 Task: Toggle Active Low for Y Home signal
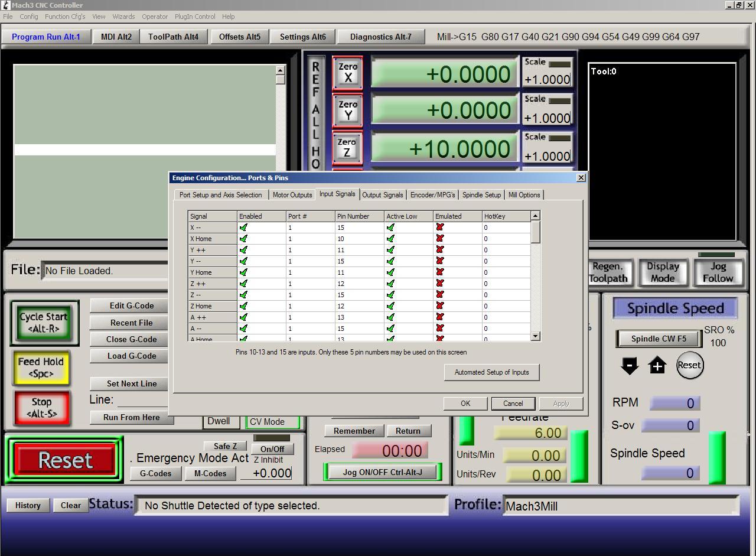pos(390,272)
